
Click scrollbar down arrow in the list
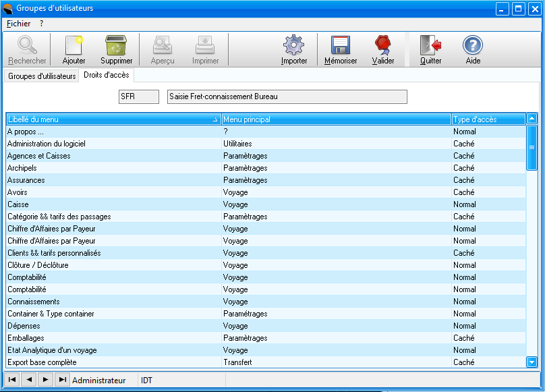point(532,362)
